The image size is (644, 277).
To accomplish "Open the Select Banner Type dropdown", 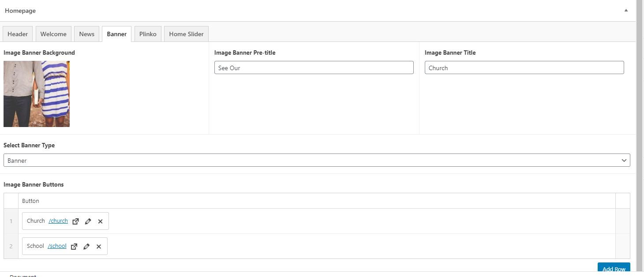I will click(x=317, y=161).
